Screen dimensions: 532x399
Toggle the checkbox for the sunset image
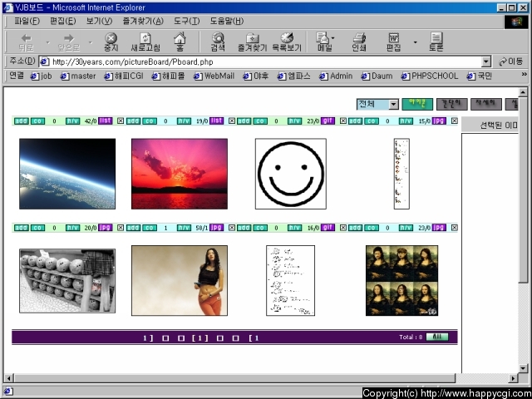pos(232,121)
